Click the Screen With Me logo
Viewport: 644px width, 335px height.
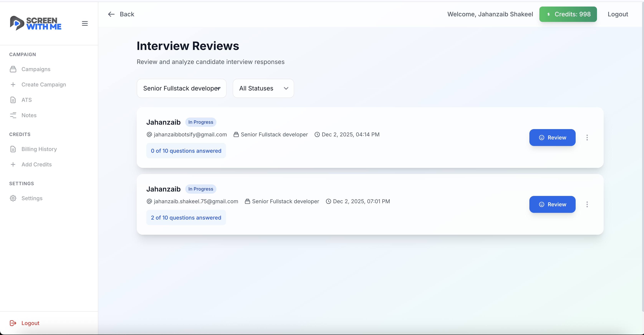click(x=36, y=23)
